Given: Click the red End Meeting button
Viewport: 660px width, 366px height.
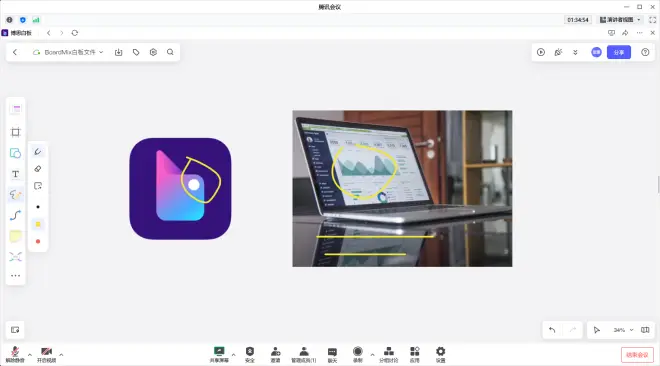Looking at the screenshot, I should coord(637,355).
